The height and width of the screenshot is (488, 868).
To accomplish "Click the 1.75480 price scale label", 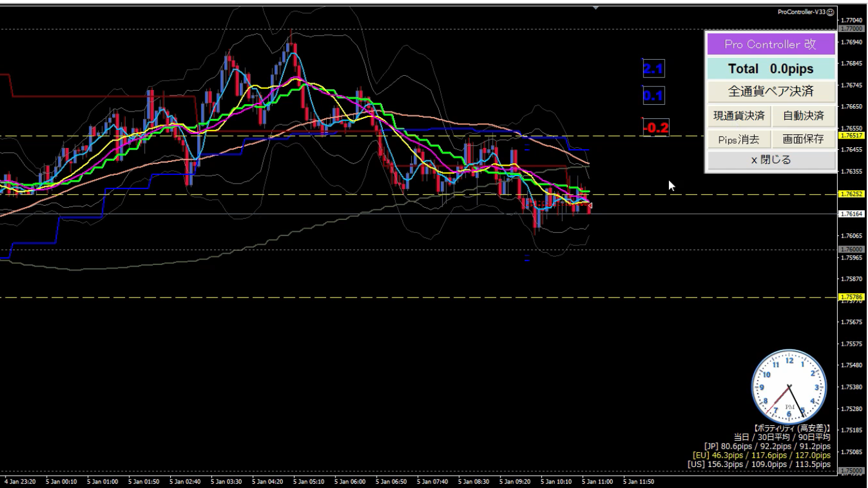I will coord(852,365).
